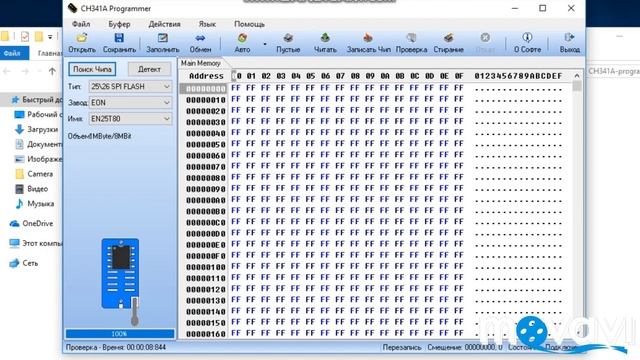Click the Детект button
The width and height of the screenshot is (640, 360).
pyautogui.click(x=149, y=69)
